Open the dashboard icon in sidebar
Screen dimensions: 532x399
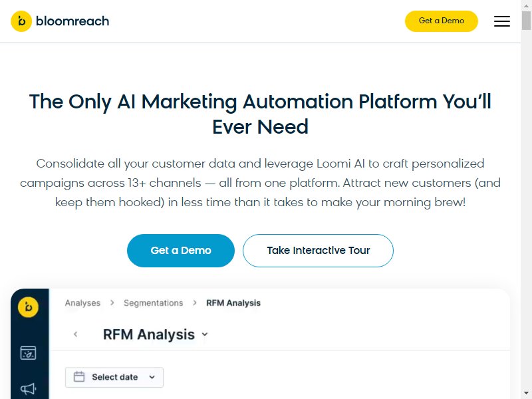pos(28,353)
